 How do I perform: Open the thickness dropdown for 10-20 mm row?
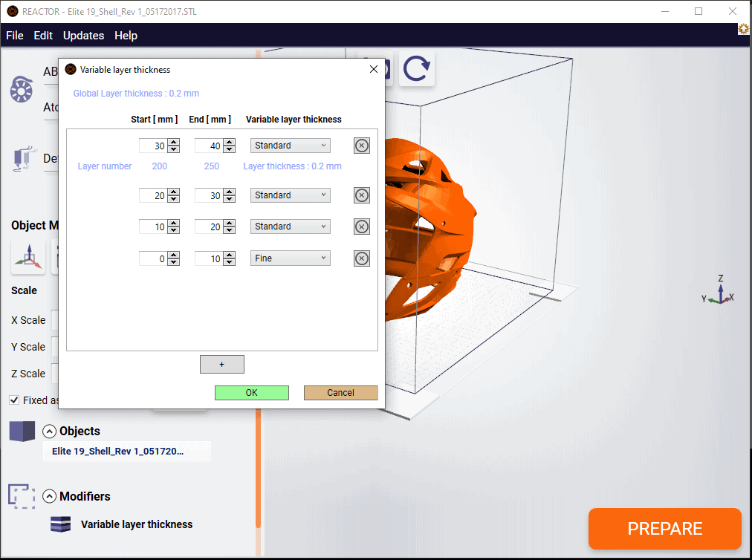[290, 227]
